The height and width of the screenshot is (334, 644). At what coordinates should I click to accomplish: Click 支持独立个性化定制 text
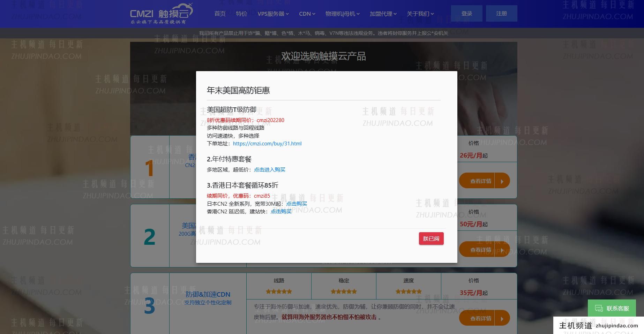tap(208, 303)
